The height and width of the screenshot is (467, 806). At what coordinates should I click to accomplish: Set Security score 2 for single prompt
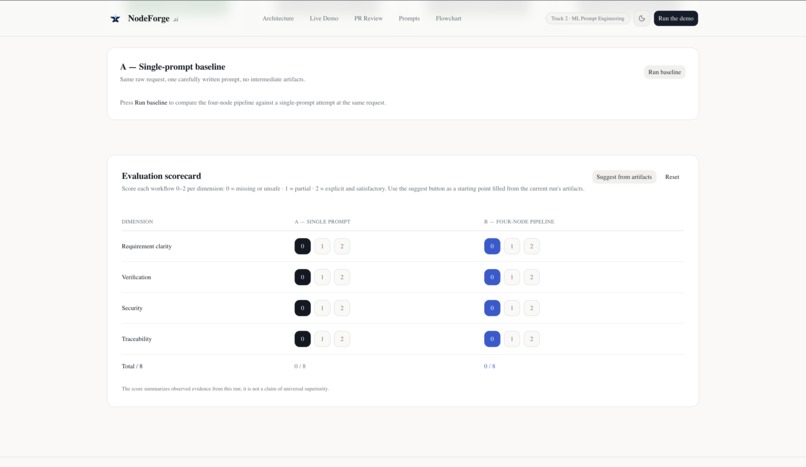[342, 308]
